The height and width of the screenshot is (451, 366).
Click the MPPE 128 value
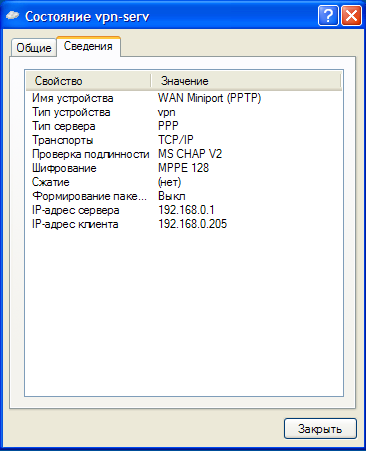coord(183,168)
